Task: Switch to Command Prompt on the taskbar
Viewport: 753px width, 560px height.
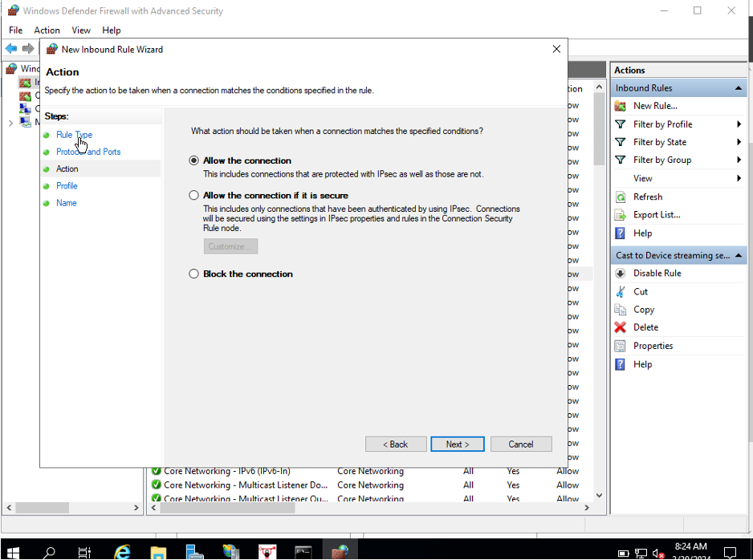Action: coord(303,552)
